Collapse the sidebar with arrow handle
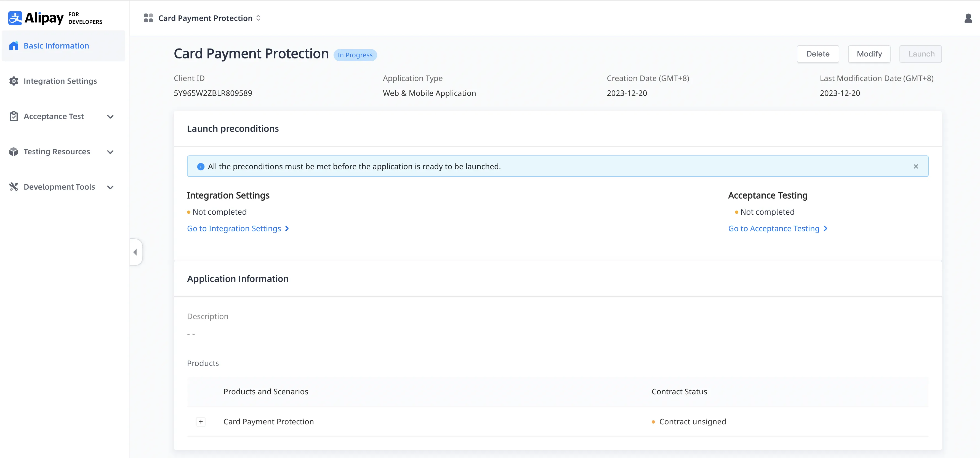Viewport: 980px width, 458px height. [x=135, y=252]
